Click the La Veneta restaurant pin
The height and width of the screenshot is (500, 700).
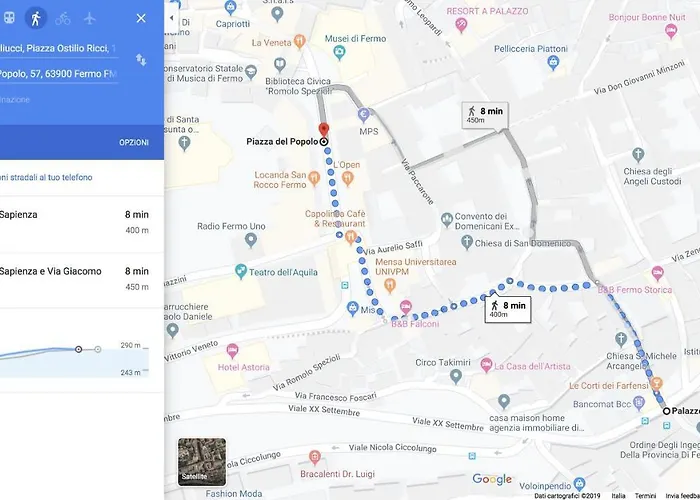tap(300, 42)
